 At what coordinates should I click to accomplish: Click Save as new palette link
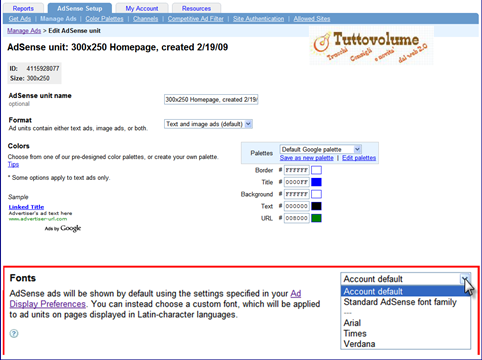coord(307,158)
